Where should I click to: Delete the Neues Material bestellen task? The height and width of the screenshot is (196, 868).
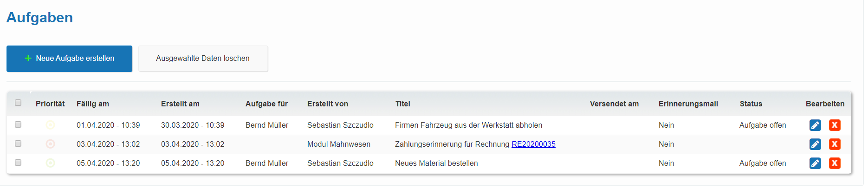pos(835,163)
